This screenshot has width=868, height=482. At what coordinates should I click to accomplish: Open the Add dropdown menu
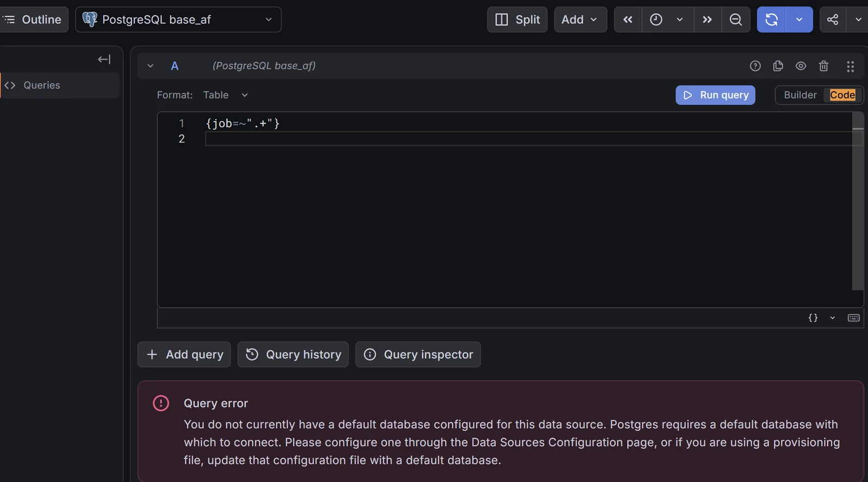point(580,20)
